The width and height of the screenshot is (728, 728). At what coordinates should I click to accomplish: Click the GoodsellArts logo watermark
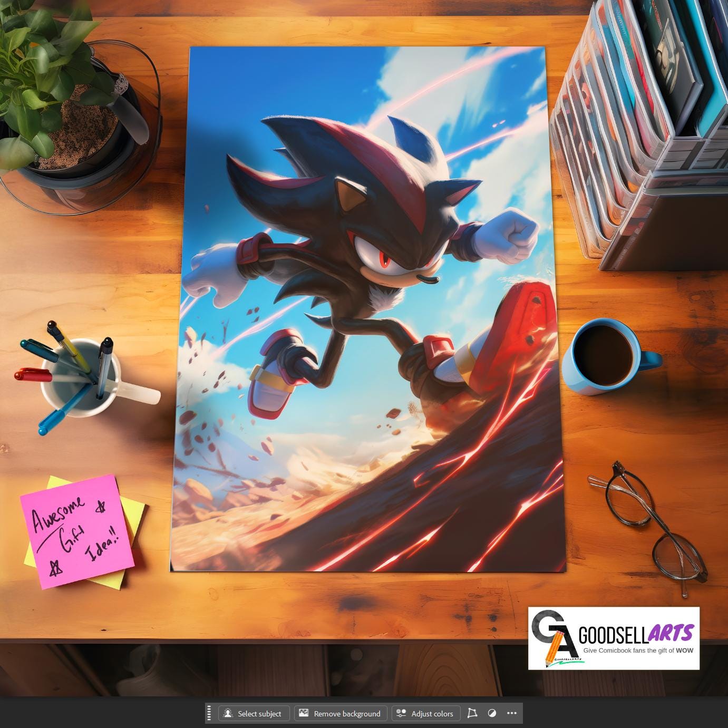pos(614,638)
